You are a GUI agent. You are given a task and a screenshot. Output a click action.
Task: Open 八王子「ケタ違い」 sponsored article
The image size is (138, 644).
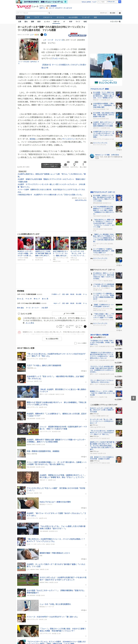[44, 365]
